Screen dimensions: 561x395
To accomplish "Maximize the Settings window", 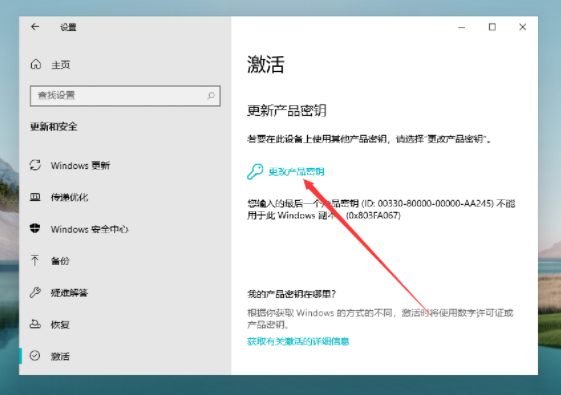I will tap(492, 27).
